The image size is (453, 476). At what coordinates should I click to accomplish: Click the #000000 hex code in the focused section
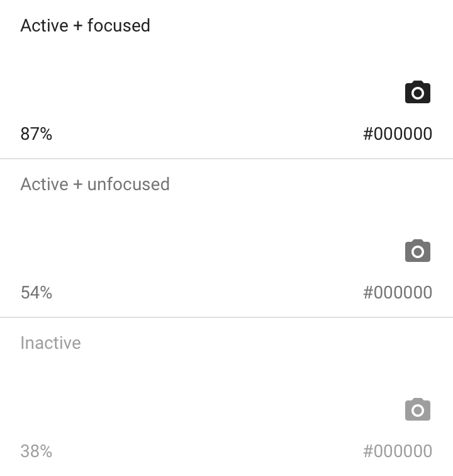(x=398, y=133)
